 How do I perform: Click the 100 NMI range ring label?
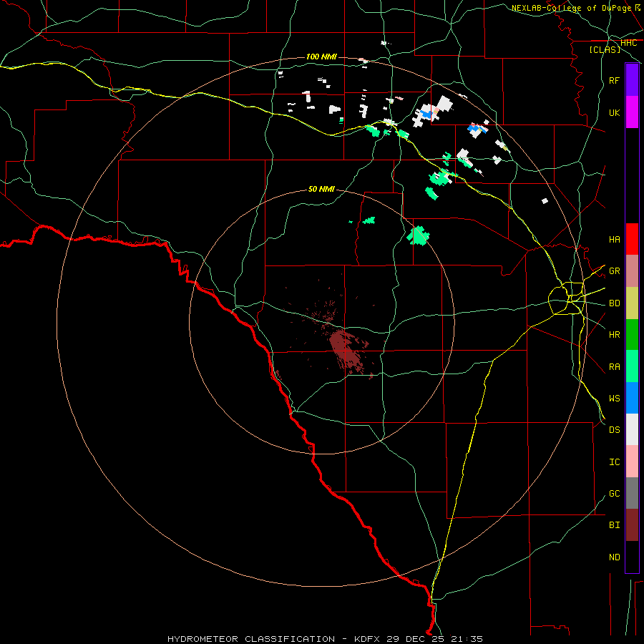[321, 57]
